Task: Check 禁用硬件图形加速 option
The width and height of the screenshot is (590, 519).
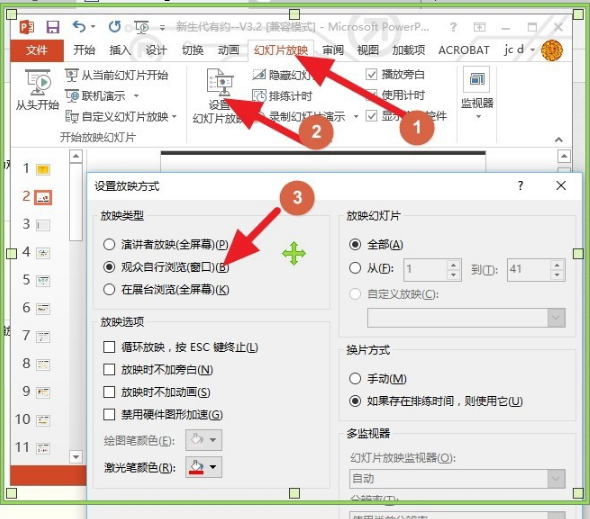Action: [x=109, y=415]
